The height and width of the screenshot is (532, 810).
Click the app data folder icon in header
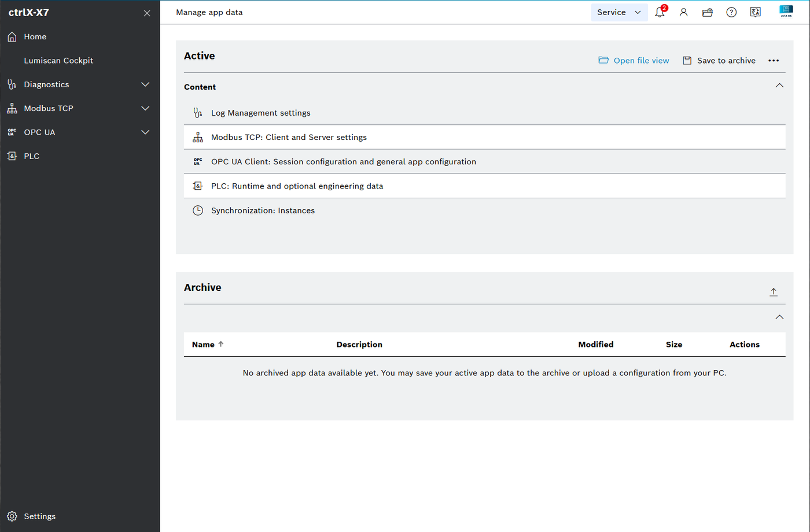[707, 12]
